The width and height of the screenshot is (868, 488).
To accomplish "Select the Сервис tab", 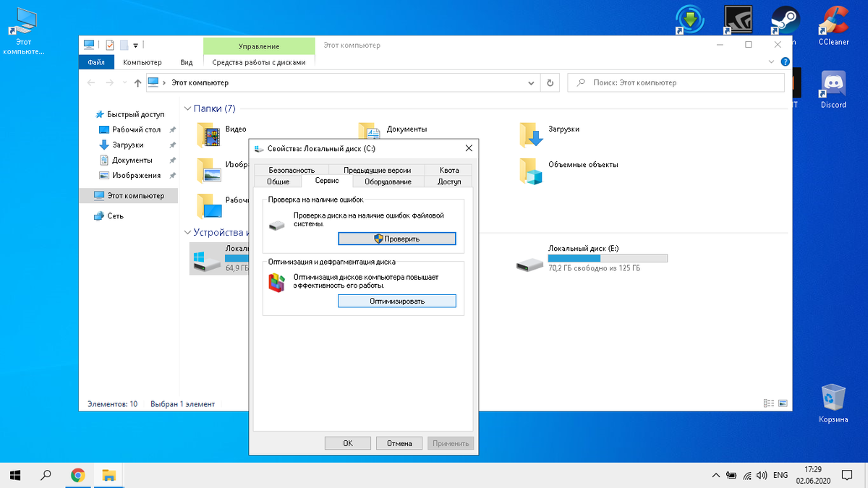I will point(326,181).
